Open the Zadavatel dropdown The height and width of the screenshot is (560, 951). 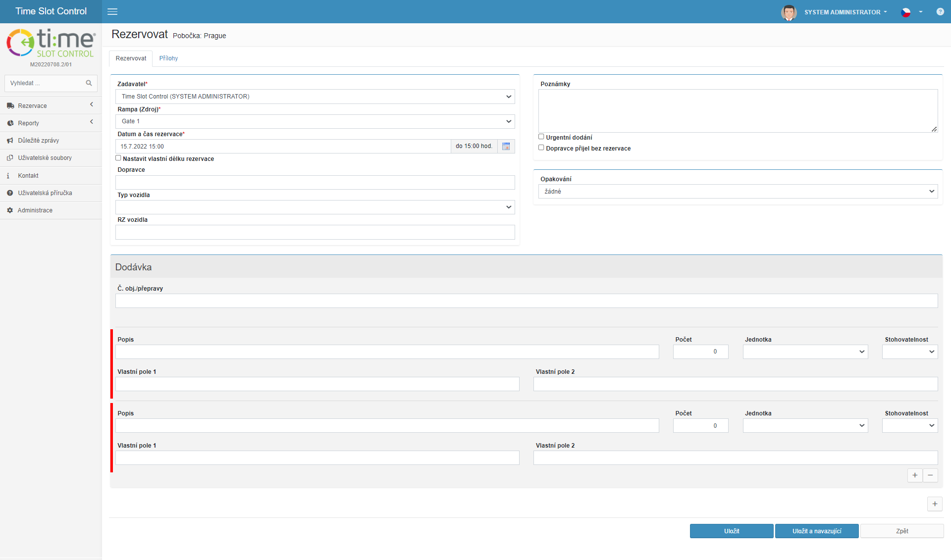(x=315, y=97)
